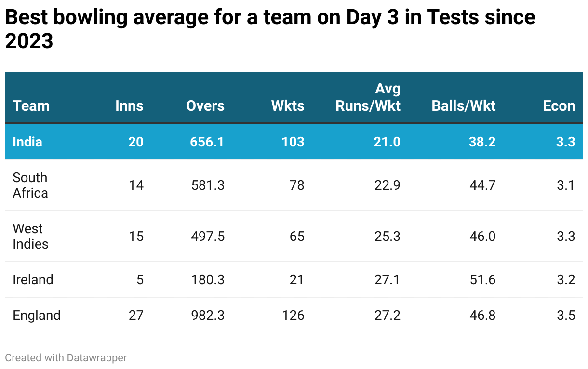Sort by the Inns column header
The image size is (588, 369).
[x=129, y=106]
